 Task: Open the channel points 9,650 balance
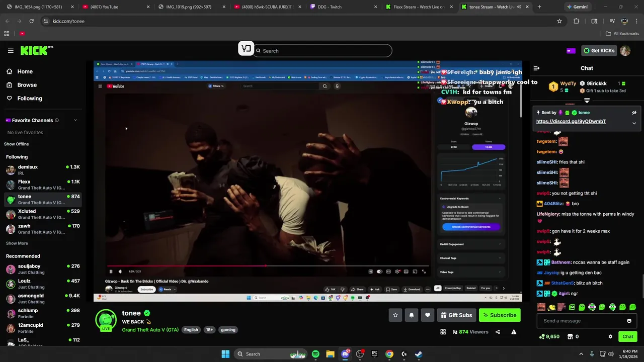tap(549, 337)
